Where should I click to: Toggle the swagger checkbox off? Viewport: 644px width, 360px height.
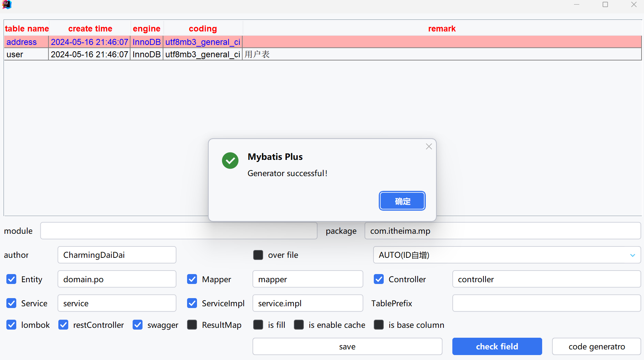pos(138,325)
